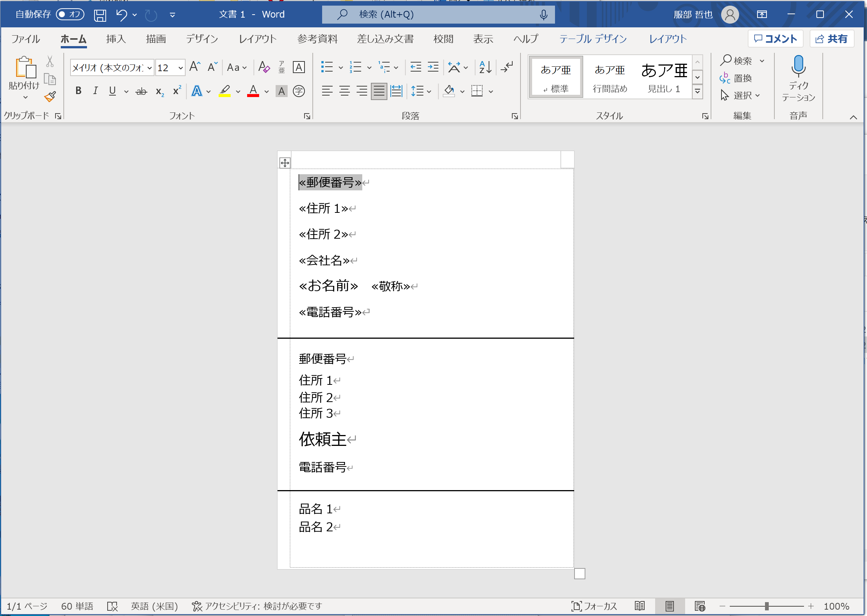Click the Format Painter brush icon
Image resolution: width=867 pixels, height=616 pixels.
pyautogui.click(x=50, y=97)
